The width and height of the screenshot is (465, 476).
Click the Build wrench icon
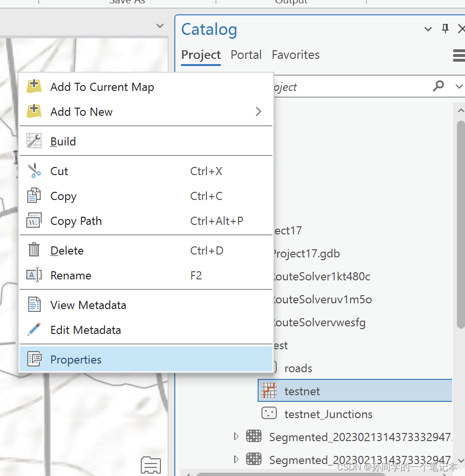[x=34, y=141]
